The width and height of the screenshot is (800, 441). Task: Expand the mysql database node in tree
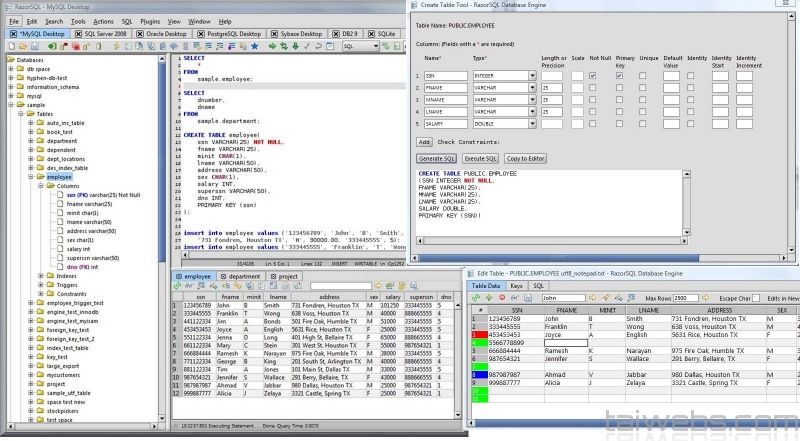pyautogui.click(x=11, y=96)
